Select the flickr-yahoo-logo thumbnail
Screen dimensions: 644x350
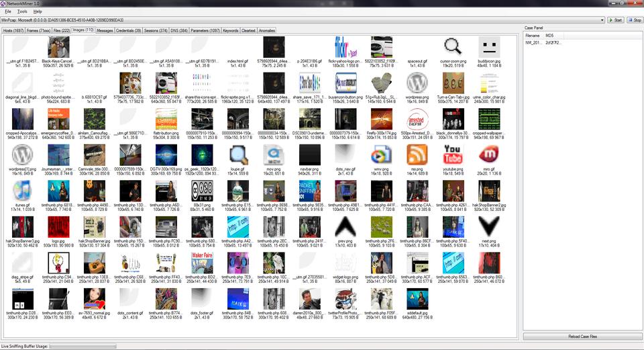[x=345, y=46]
